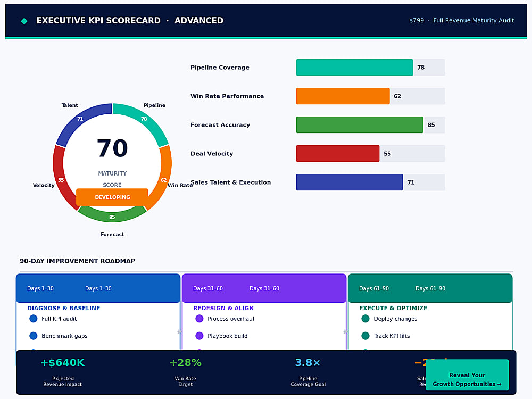The height and width of the screenshot is (399, 532).
Task: Click the purple bullet beside Process overhaul
Action: point(199,319)
